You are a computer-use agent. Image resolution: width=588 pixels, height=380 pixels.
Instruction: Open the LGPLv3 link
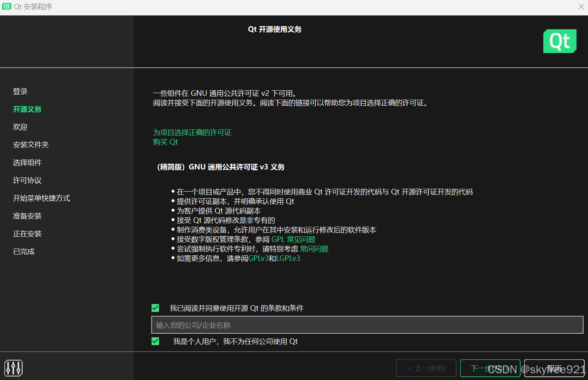coord(288,258)
